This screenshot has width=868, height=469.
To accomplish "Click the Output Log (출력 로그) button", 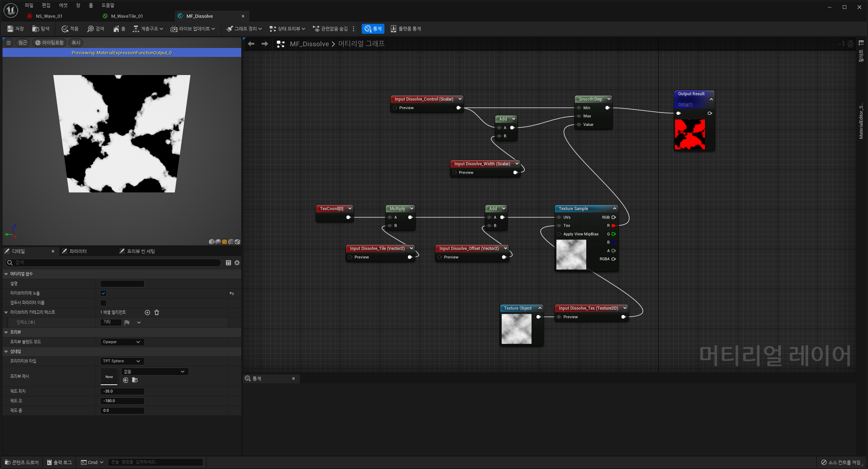I will [x=59, y=462].
